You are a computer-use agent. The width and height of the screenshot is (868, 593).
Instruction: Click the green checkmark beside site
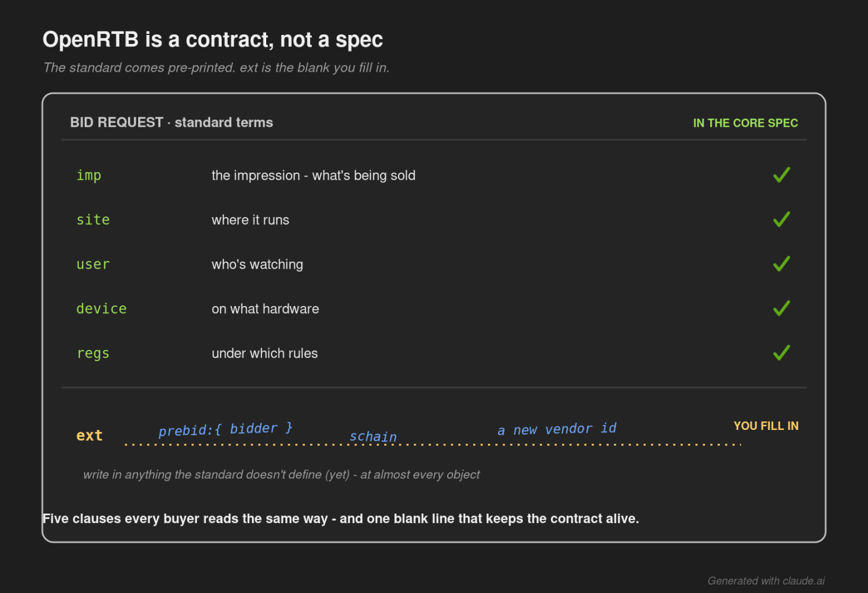pyautogui.click(x=781, y=219)
